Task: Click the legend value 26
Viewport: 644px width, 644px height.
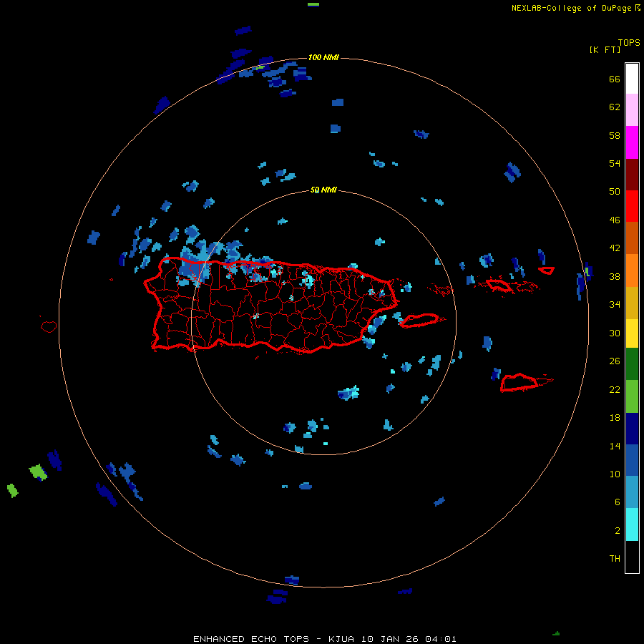Action: point(615,361)
